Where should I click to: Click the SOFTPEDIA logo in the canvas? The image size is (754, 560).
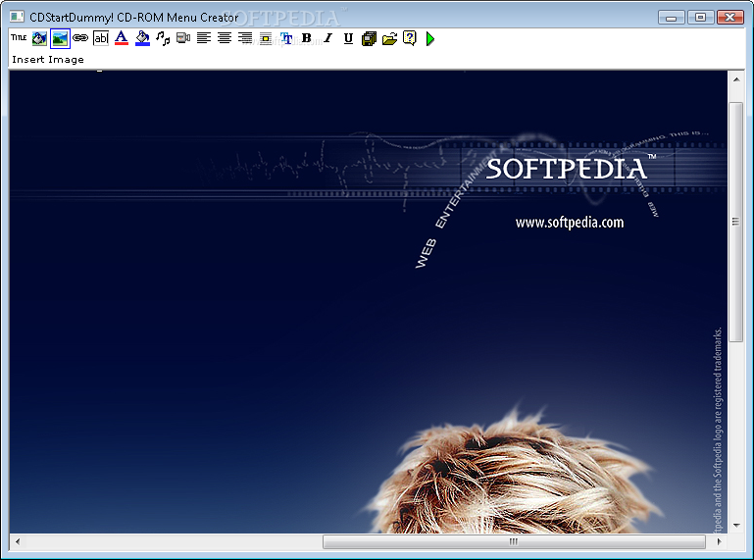(571, 168)
